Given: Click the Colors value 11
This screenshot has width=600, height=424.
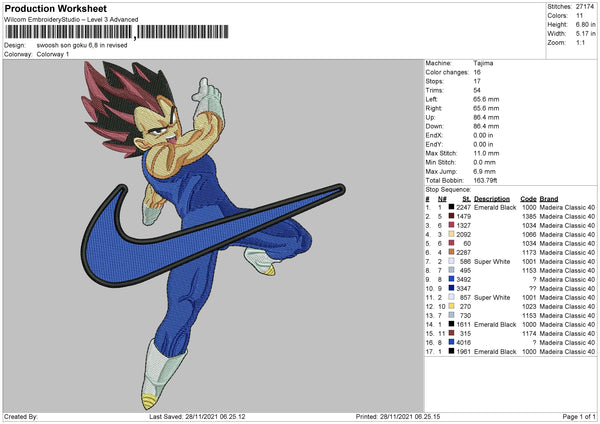Looking at the screenshot, I should 579,16.
